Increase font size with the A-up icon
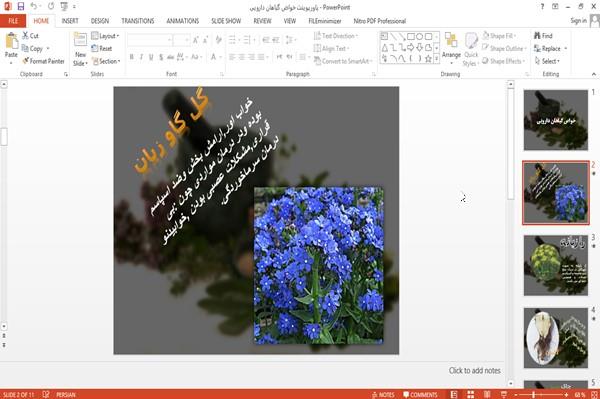Image resolution: width=600 pixels, height=399 pixels. coord(196,40)
